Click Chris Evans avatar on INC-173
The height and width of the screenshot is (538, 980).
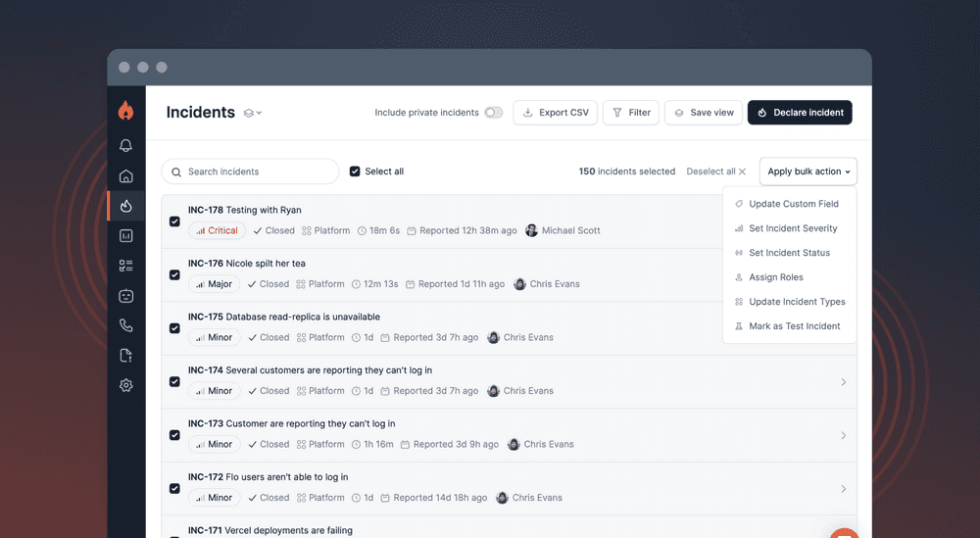[x=514, y=444]
